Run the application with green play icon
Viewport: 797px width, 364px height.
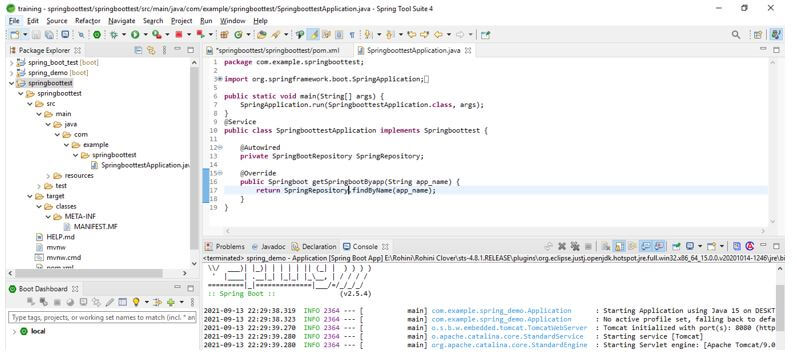[x=135, y=35]
